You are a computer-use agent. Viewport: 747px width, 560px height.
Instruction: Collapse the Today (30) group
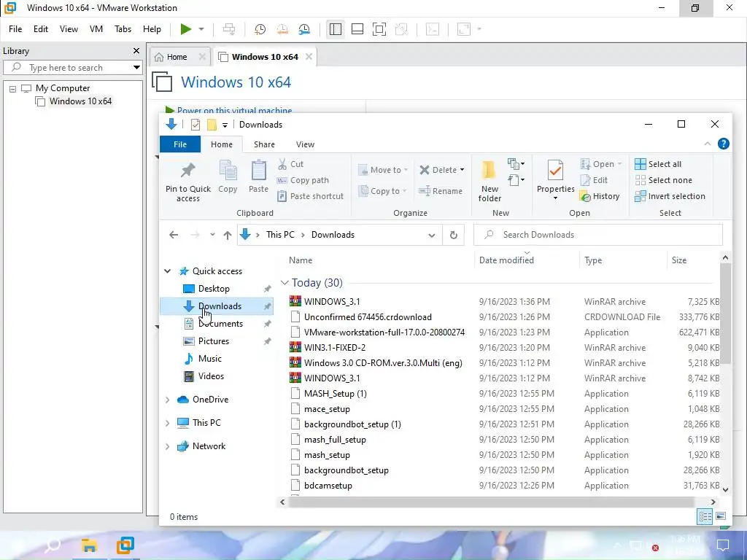pyautogui.click(x=285, y=283)
